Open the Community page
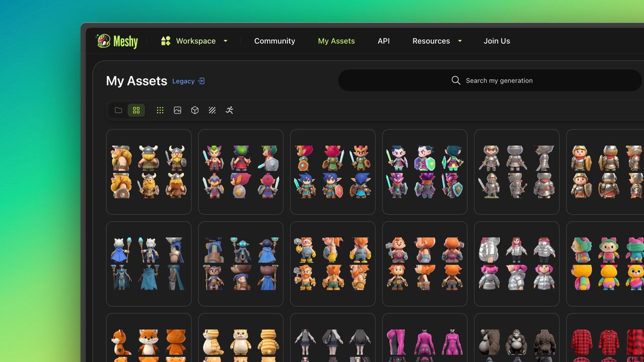This screenshot has height=362, width=644. (275, 41)
